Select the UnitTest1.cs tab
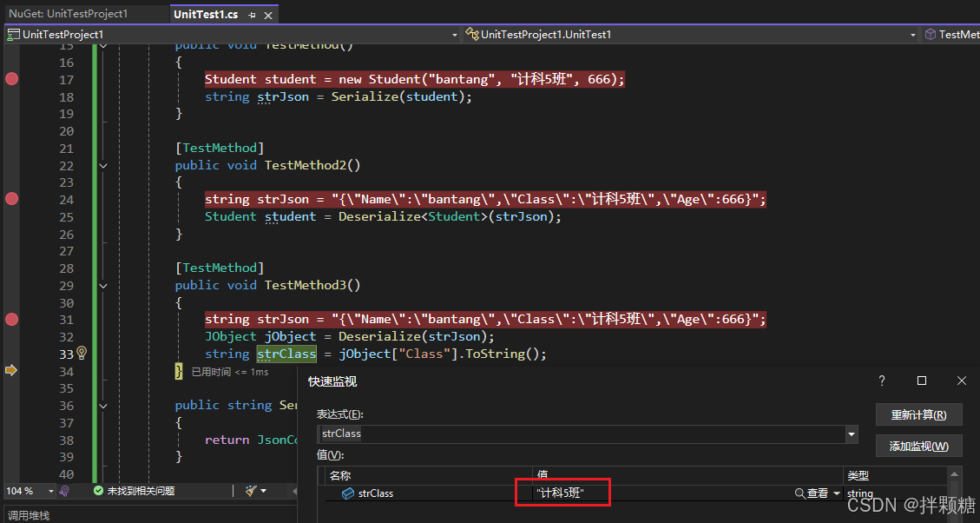 tap(206, 15)
